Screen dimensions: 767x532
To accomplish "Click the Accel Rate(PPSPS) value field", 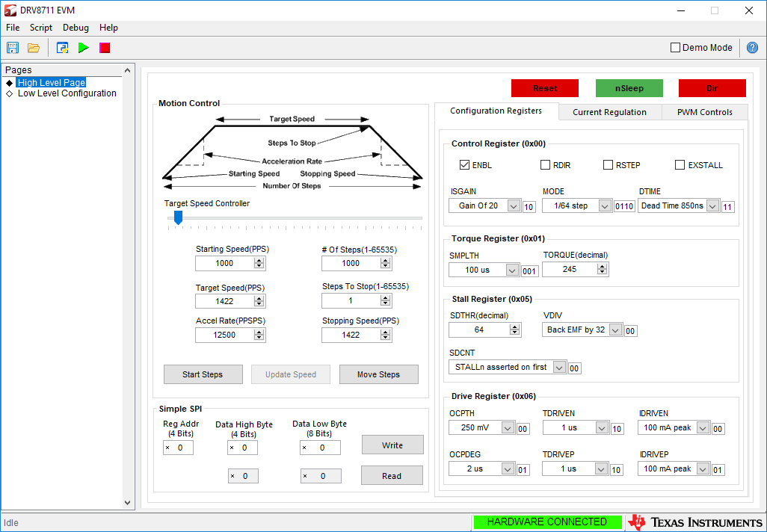I will pyautogui.click(x=225, y=335).
